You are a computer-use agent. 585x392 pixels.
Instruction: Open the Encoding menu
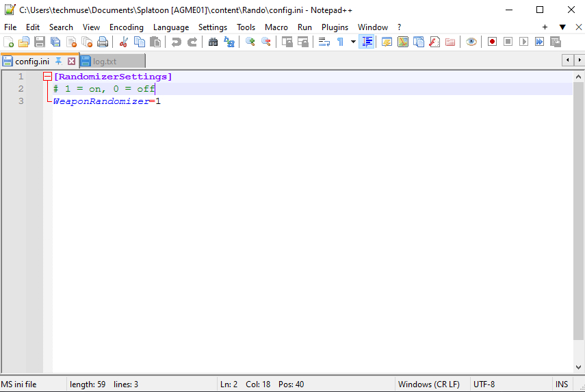click(127, 27)
